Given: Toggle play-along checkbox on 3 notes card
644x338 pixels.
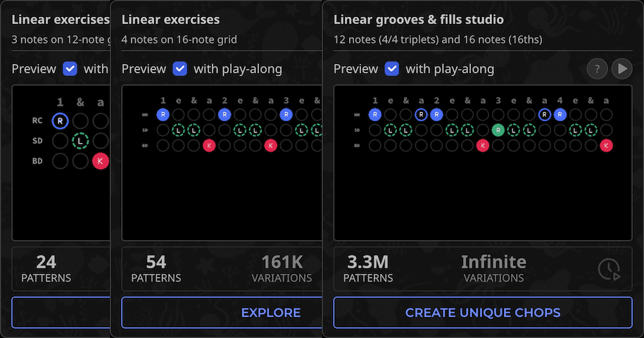Looking at the screenshot, I should point(70,68).
